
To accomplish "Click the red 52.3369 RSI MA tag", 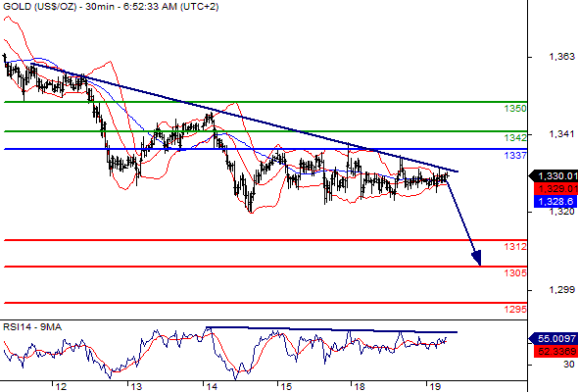I will (x=555, y=351).
